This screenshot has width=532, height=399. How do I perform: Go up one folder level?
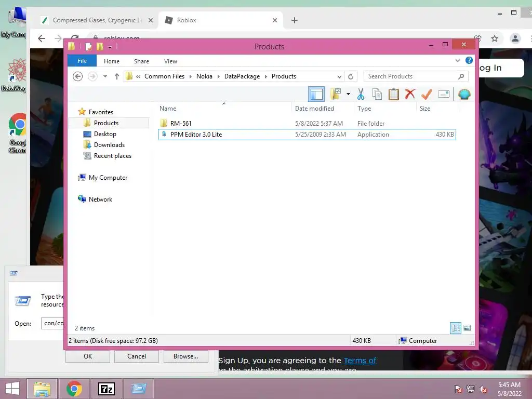coord(117,76)
